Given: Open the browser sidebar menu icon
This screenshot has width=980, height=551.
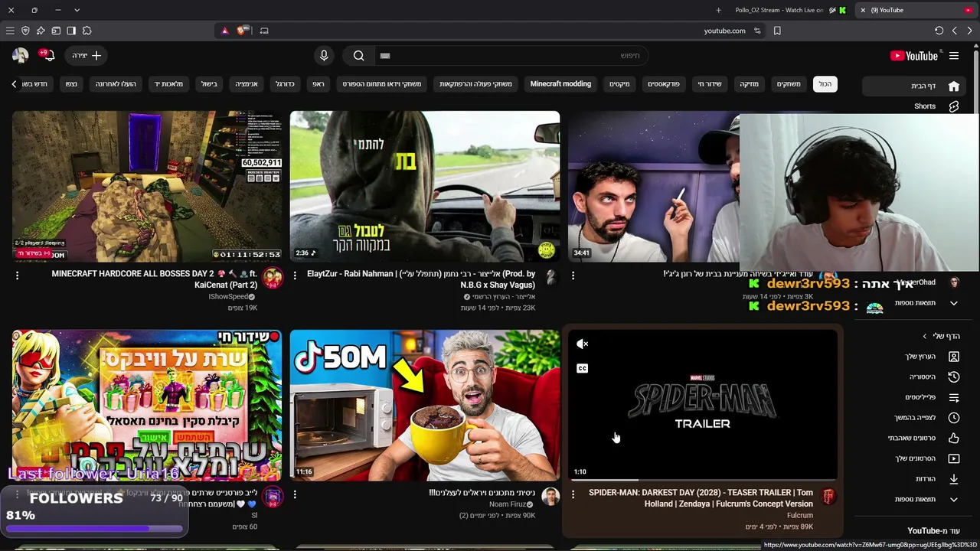Looking at the screenshot, I should [10, 31].
